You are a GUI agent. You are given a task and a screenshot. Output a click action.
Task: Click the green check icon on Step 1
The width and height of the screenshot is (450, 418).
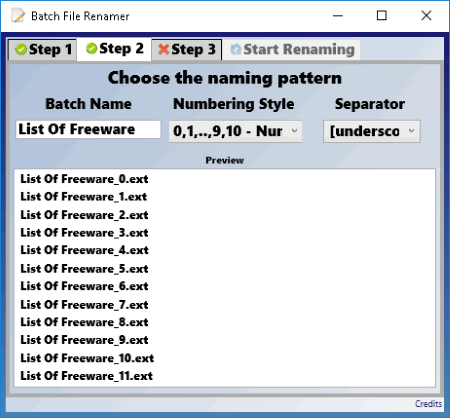tap(21, 50)
